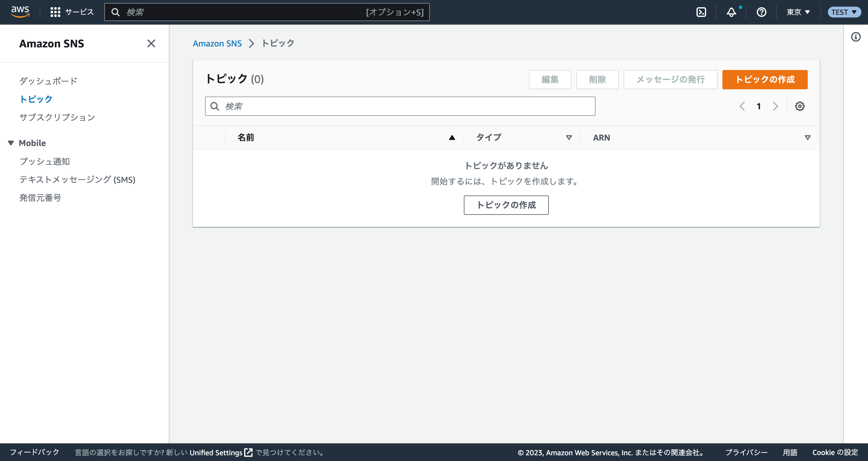Sort topics by タイプ column
This screenshot has width=868, height=461.
click(488, 137)
